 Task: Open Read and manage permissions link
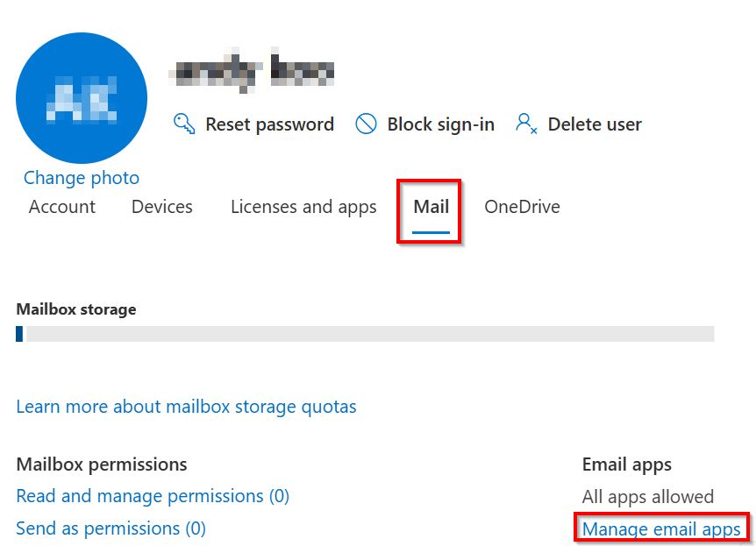(153, 496)
